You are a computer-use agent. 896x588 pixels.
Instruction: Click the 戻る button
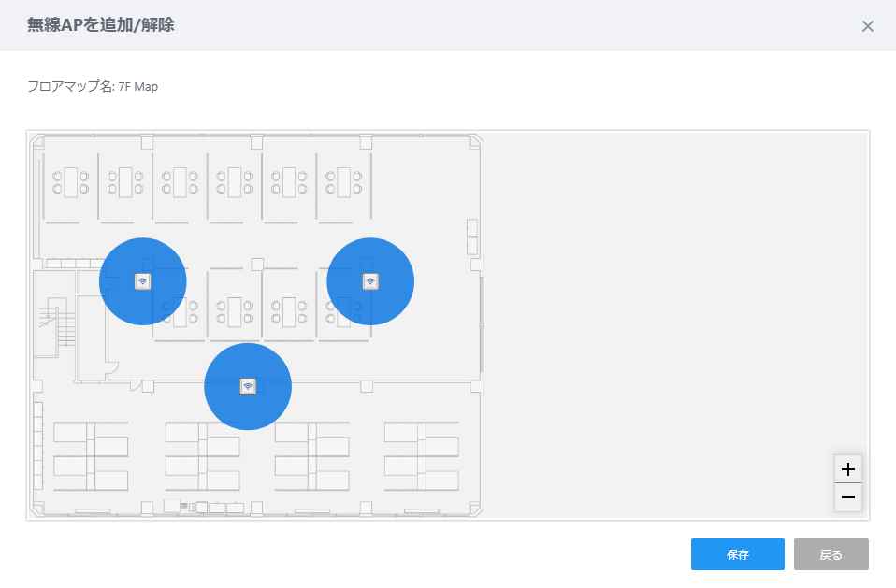[x=831, y=554]
